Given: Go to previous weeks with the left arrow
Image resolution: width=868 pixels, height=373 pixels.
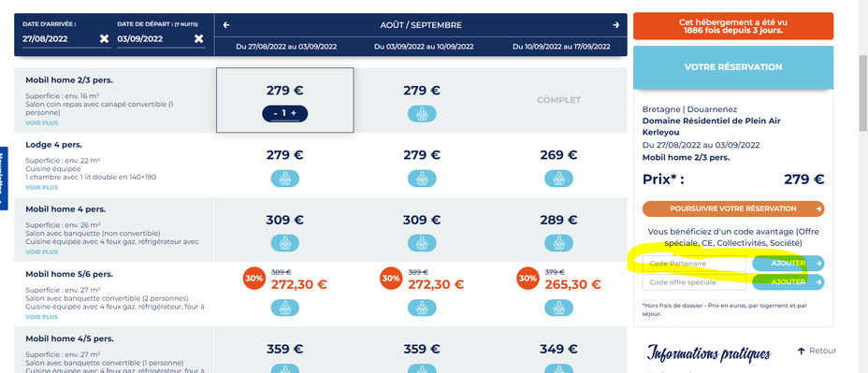Looking at the screenshot, I should tap(225, 25).
